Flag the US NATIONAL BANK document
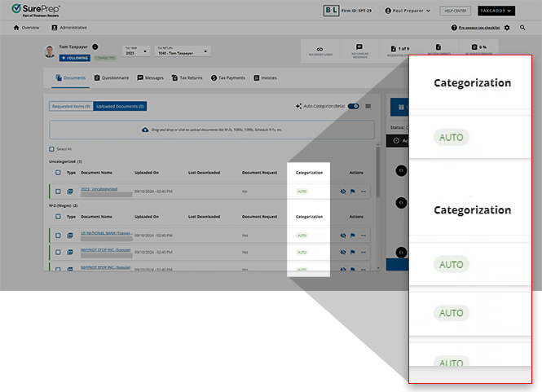The width and height of the screenshot is (542, 392). pyautogui.click(x=353, y=236)
